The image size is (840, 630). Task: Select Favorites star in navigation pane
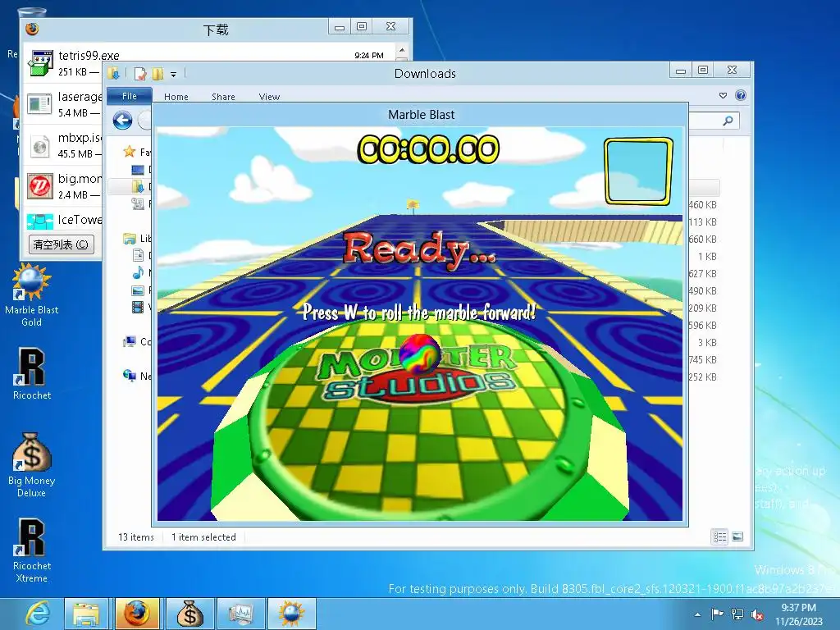point(129,152)
